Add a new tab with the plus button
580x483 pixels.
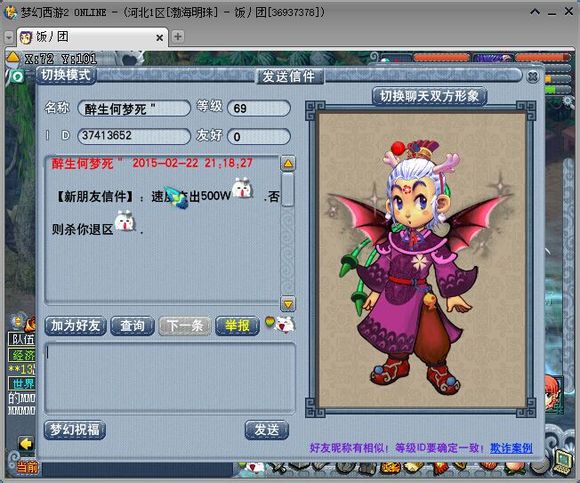[x=178, y=37]
